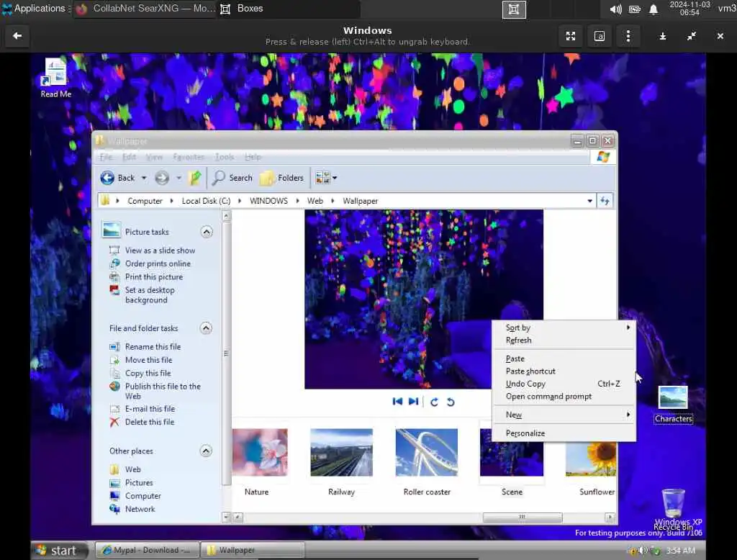
Task: Choose Undo Copy in context menu
Action: pos(564,384)
